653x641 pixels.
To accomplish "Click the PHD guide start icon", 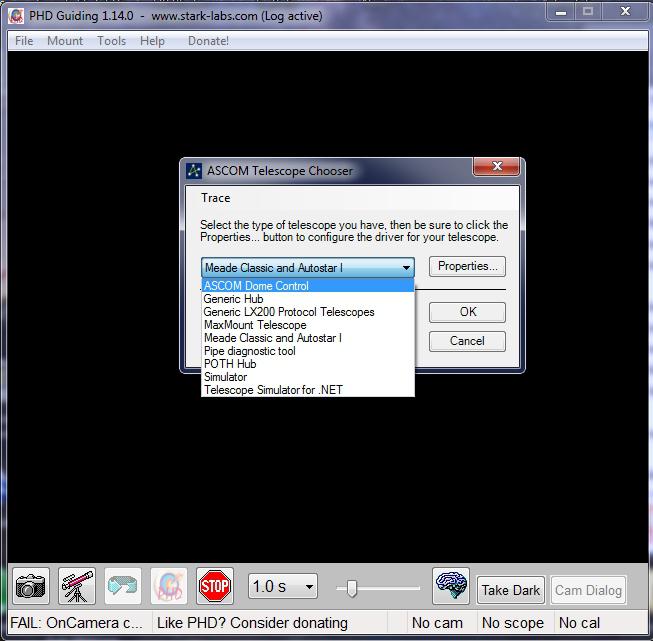I will [169, 586].
